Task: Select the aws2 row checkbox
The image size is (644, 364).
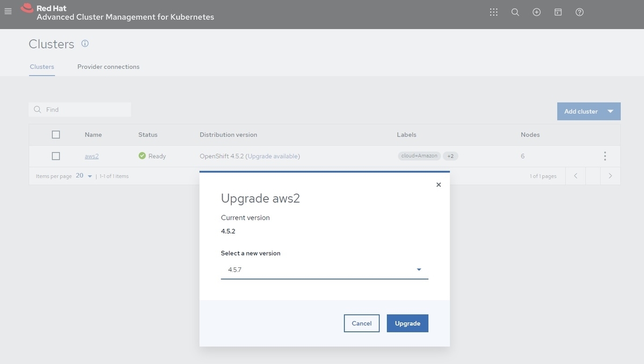Action: (x=56, y=156)
